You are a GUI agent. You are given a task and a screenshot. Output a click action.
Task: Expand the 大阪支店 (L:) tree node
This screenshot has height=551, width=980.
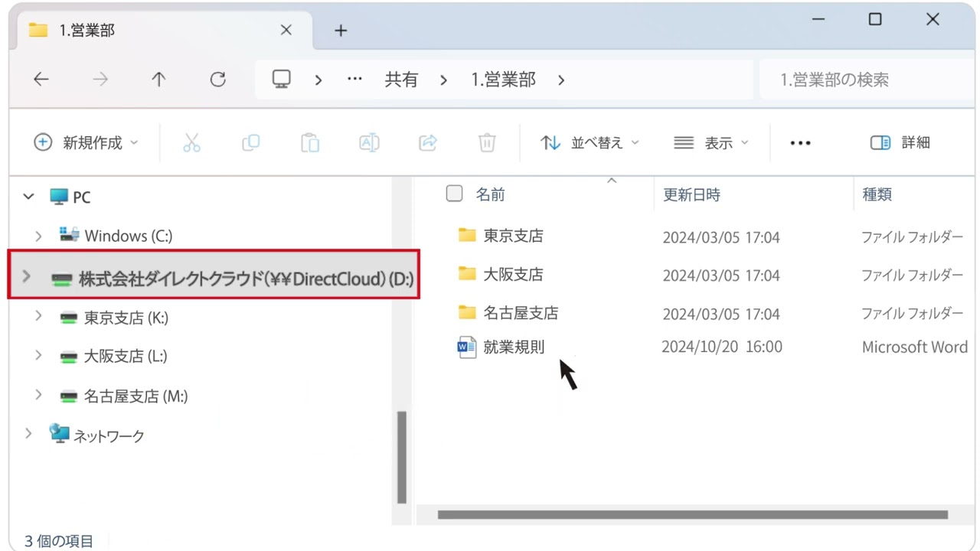pos(38,354)
